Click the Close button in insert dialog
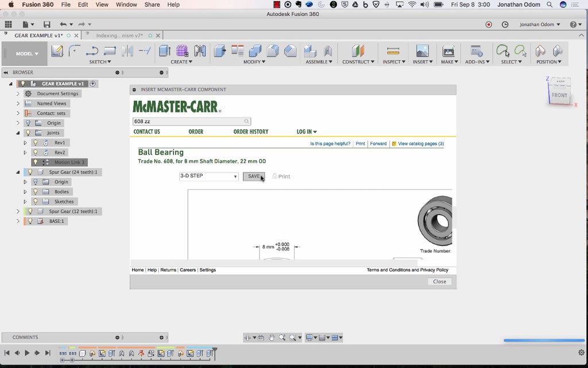 [x=439, y=282]
